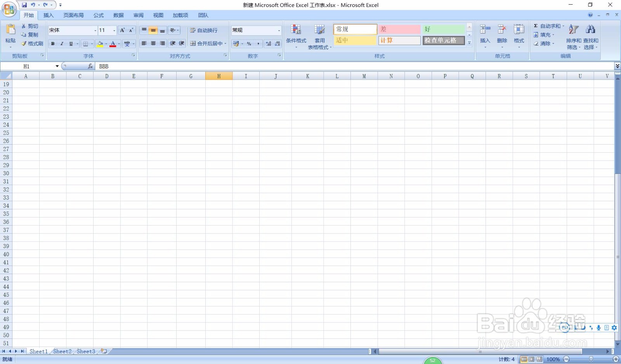
Task: Open conditional formatting 条件格式
Action: (x=296, y=36)
